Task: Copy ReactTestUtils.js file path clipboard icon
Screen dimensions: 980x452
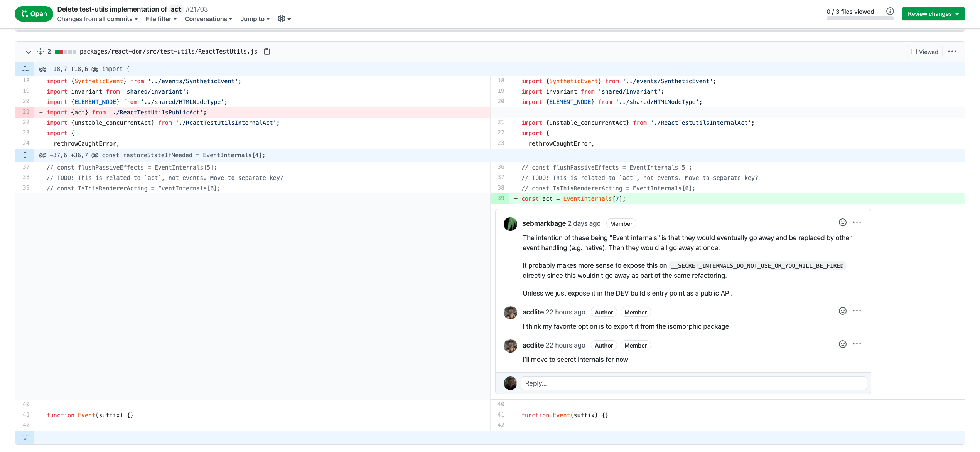Action: [x=267, y=51]
